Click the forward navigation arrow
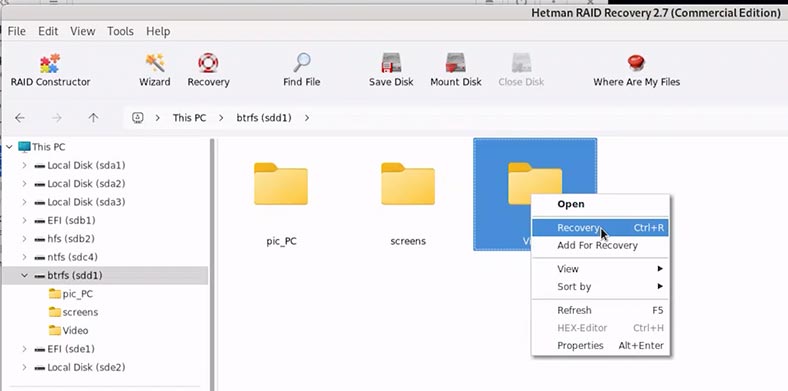Viewport: 788px width, 391px height. click(57, 118)
